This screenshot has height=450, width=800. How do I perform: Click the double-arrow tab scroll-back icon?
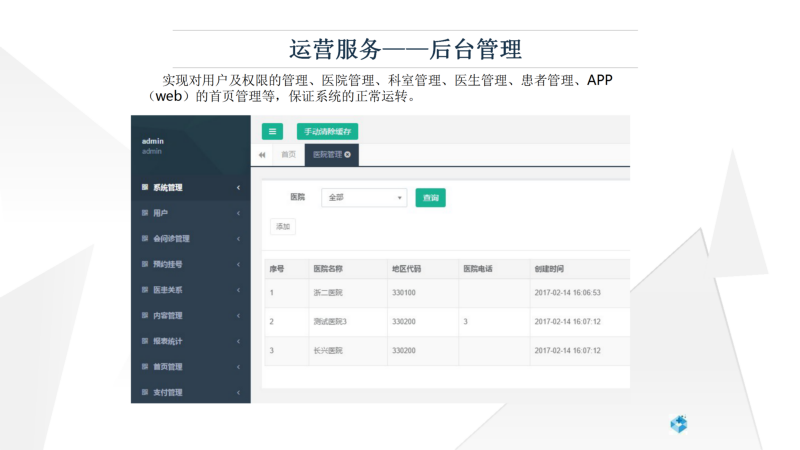click(x=262, y=155)
